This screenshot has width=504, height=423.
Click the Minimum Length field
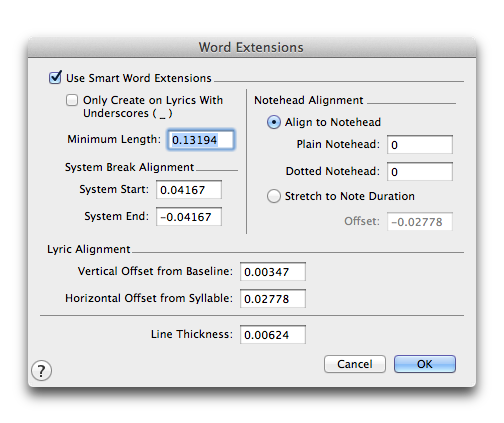click(201, 140)
